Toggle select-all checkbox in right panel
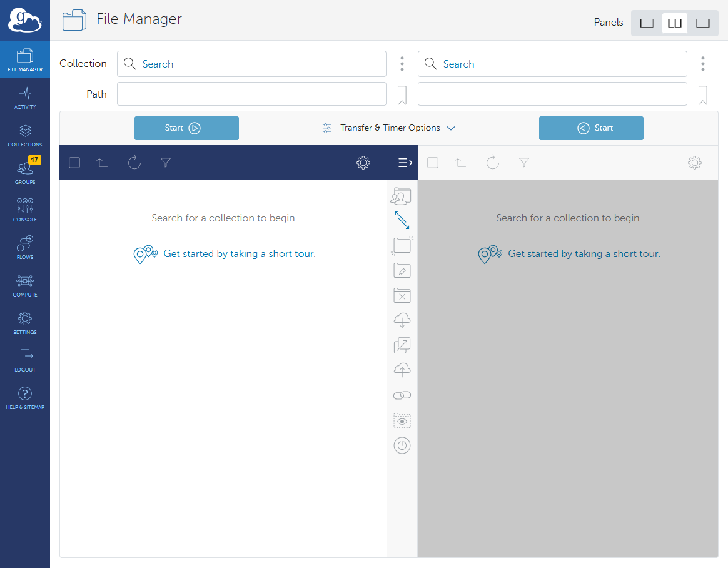 pyautogui.click(x=433, y=163)
